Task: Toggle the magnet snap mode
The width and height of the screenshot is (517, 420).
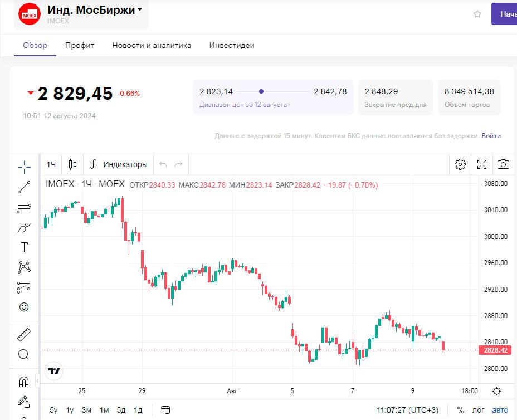Action: (24, 382)
